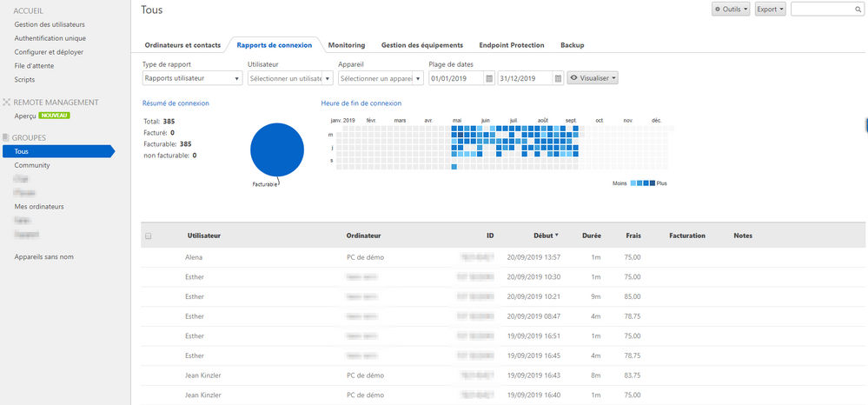Click the Groupes section icon

point(7,137)
